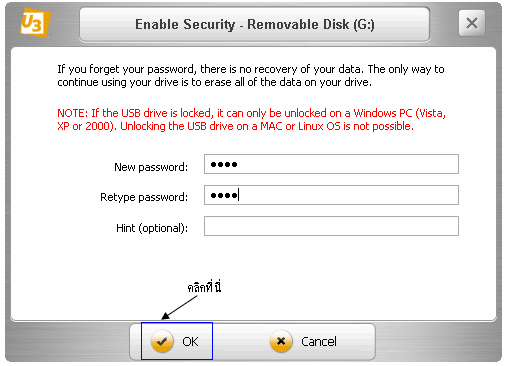Click the button bar between OK and Cancel
This screenshot has height=366, width=505.
(x=241, y=342)
